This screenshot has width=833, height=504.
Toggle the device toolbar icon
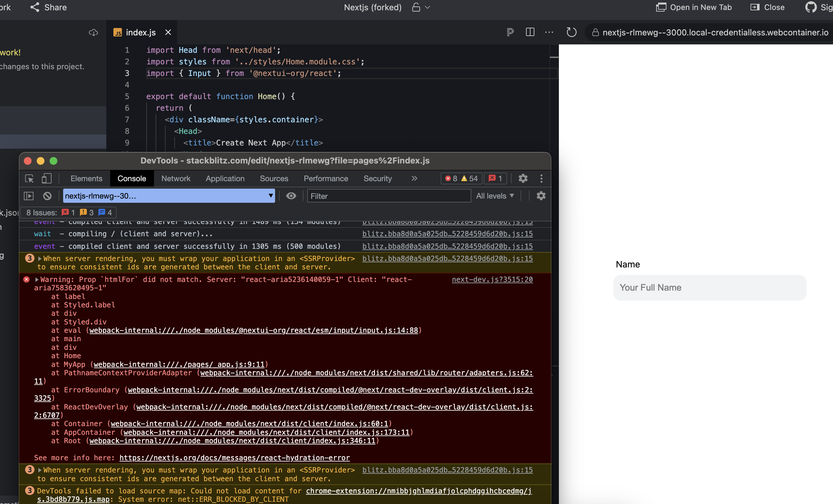[46, 178]
